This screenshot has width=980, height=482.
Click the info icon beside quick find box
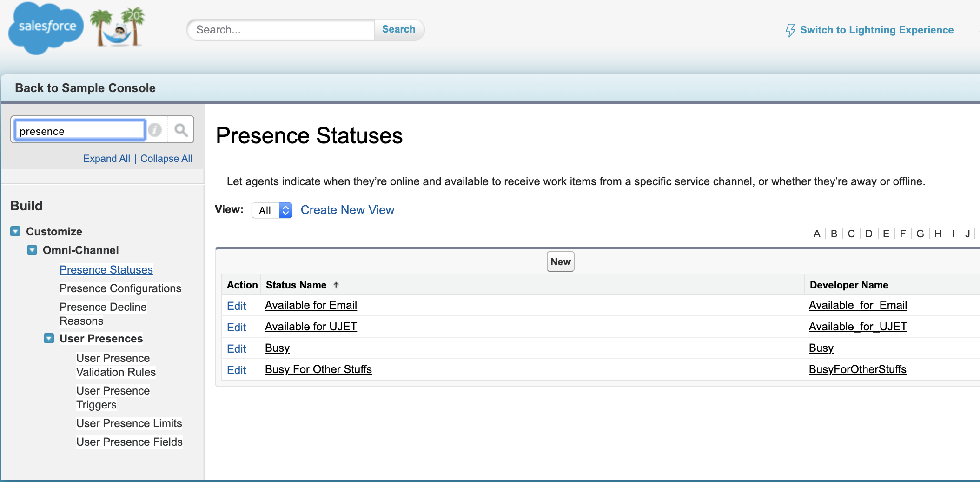coord(155,130)
